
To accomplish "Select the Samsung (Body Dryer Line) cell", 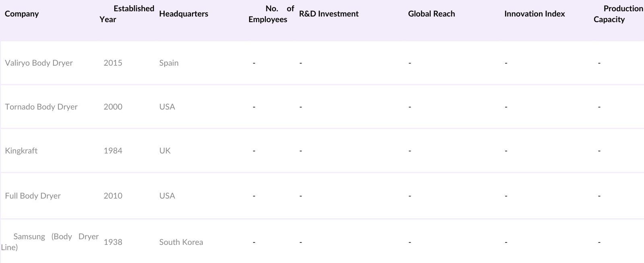I will (50, 242).
